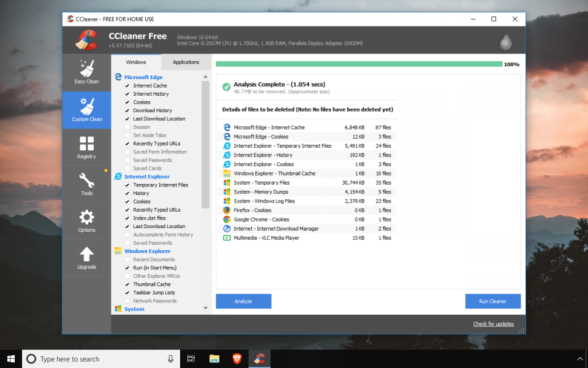Click the Check for updates link

tap(493, 324)
